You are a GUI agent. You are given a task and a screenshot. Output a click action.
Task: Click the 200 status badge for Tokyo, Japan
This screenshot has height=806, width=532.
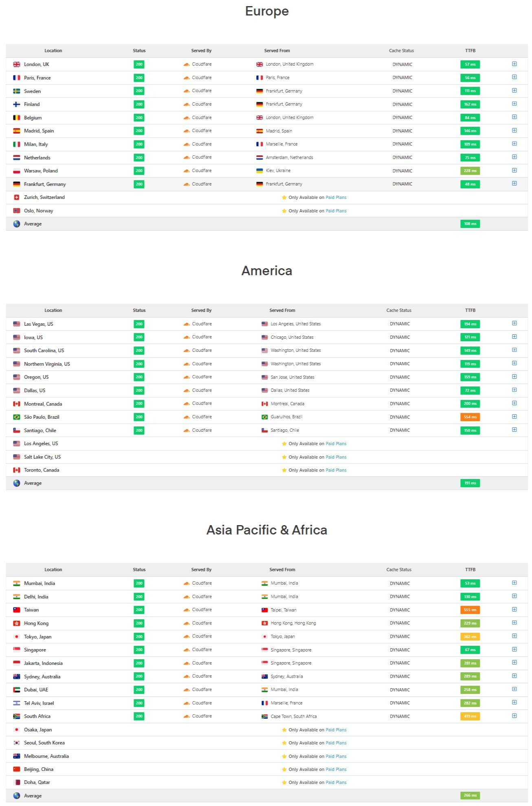pyautogui.click(x=139, y=636)
